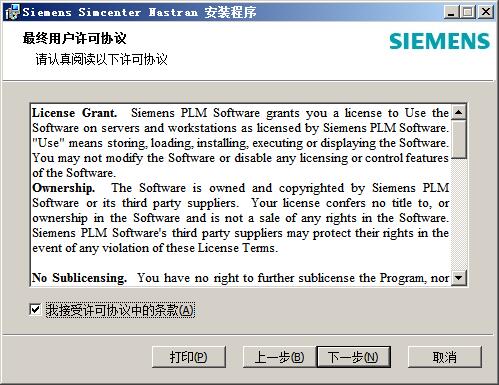Screen dimensions: 499x385
Task: Click 打印(P) print button
Action: (x=189, y=357)
